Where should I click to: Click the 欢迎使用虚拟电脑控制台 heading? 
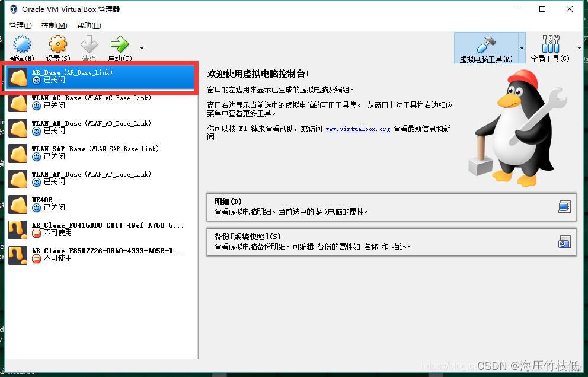click(x=258, y=74)
